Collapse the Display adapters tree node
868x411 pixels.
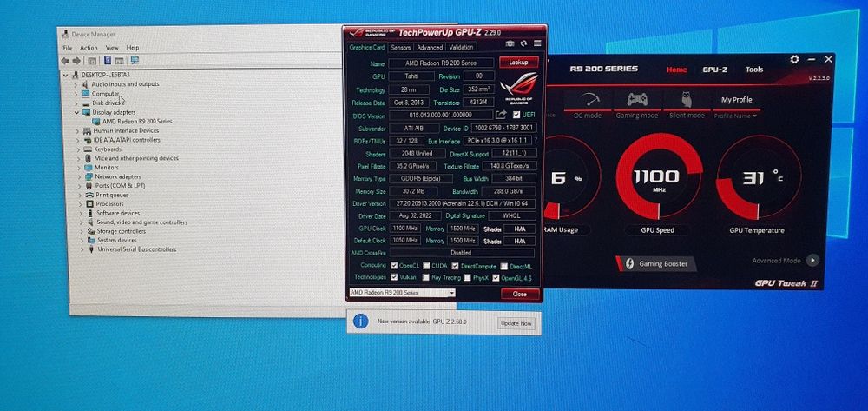coord(77,112)
